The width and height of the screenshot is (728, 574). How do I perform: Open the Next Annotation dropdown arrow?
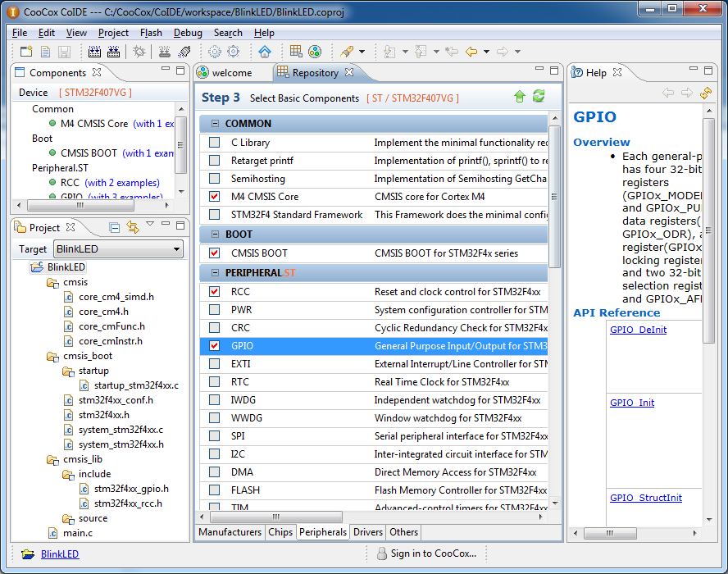(x=405, y=52)
